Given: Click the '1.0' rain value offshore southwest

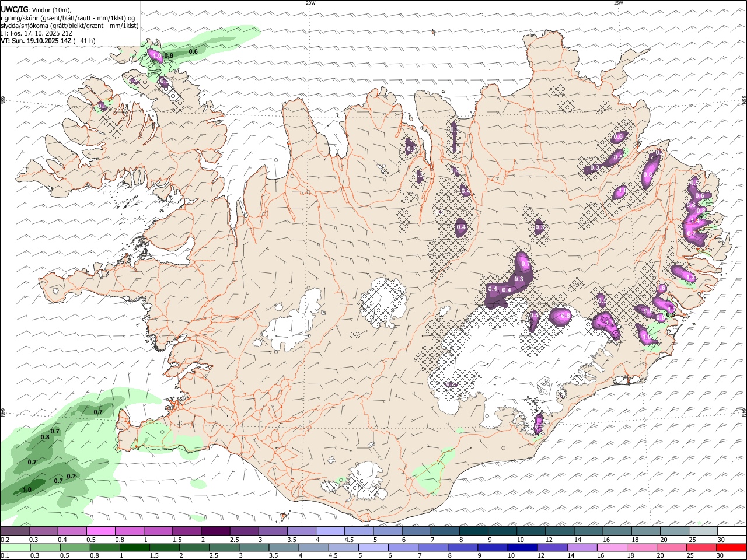Looking at the screenshot, I should click(27, 489).
